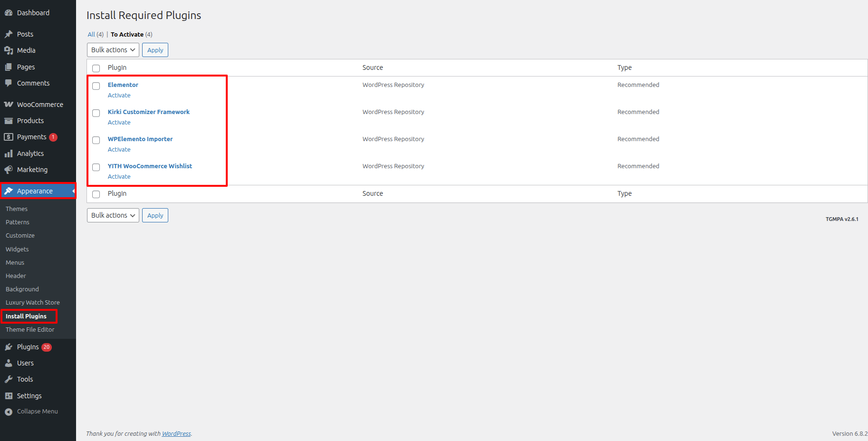Open YITH WooCommerce Wishlist title link
The width and height of the screenshot is (868, 441).
pos(150,166)
